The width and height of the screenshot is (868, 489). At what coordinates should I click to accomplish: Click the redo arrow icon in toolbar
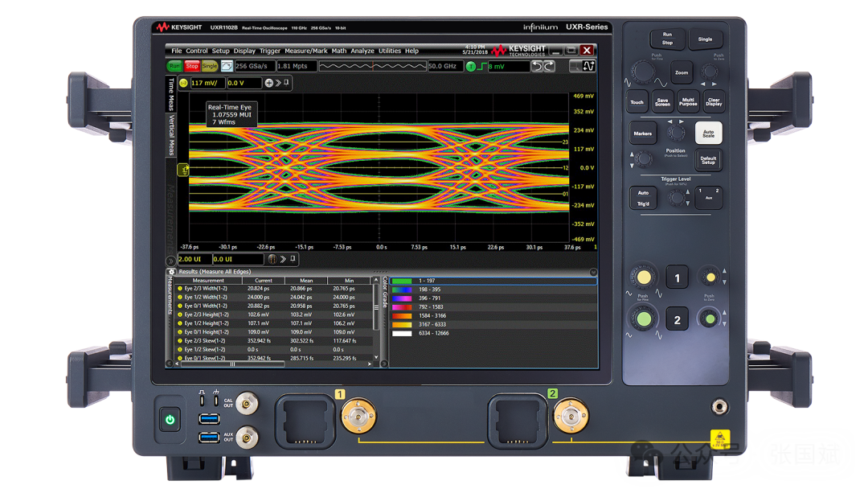[x=550, y=66]
